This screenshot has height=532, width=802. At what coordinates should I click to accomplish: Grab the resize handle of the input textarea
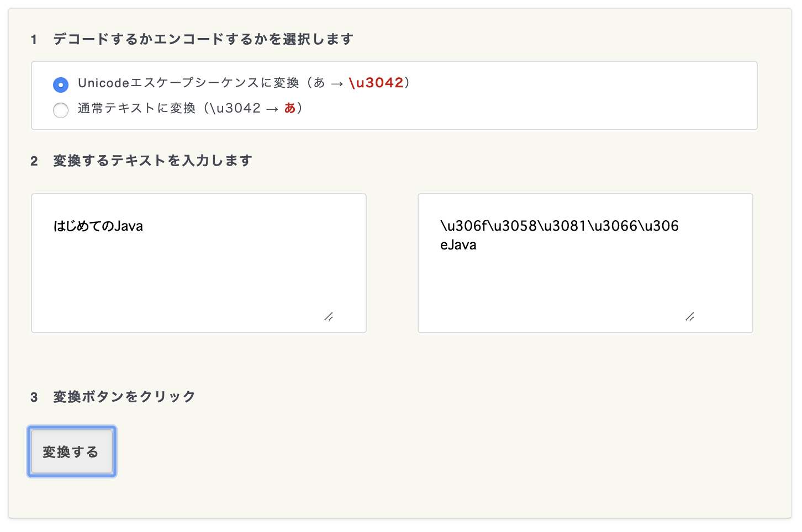(329, 316)
